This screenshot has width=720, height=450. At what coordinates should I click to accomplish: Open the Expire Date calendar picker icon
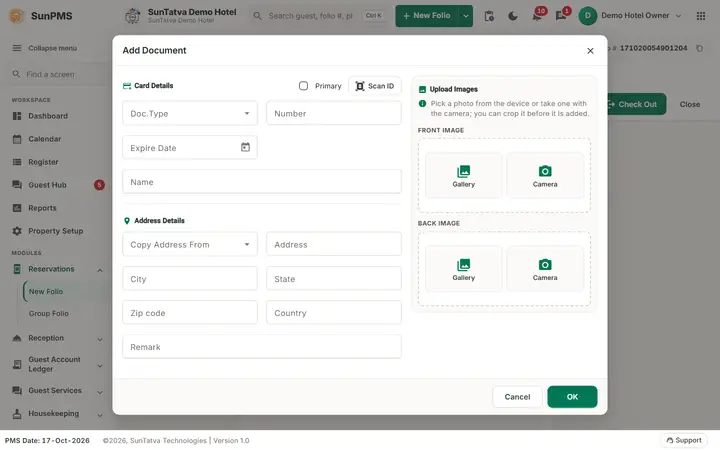(245, 147)
